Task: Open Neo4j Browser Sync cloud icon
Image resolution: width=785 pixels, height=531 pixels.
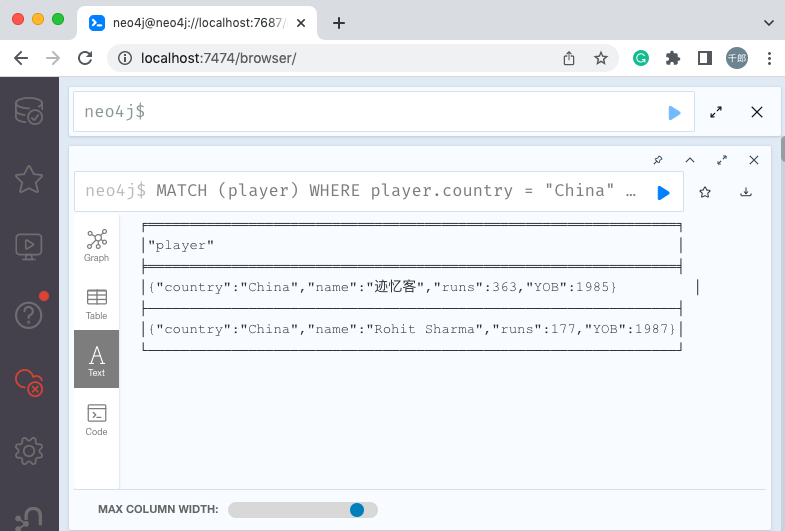Action: [29, 383]
